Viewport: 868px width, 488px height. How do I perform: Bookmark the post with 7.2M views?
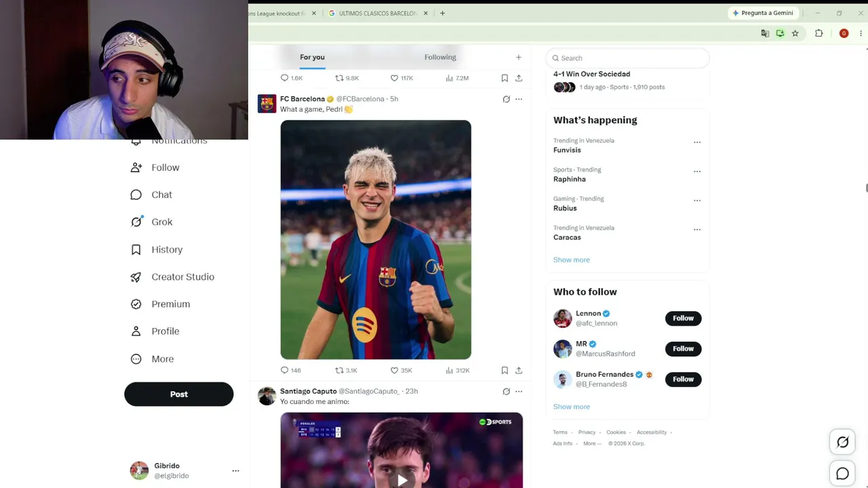[x=505, y=78]
